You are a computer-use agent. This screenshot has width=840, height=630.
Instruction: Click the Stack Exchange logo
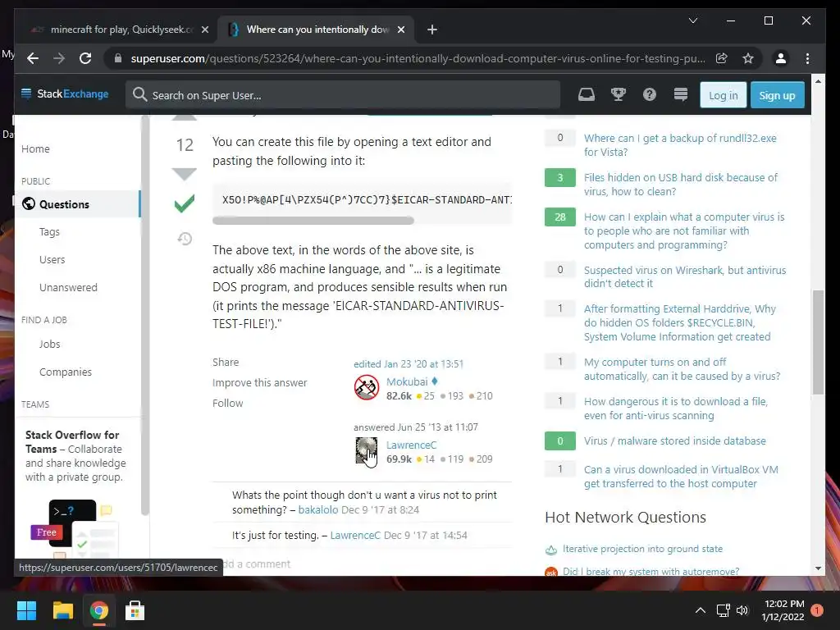pos(64,94)
